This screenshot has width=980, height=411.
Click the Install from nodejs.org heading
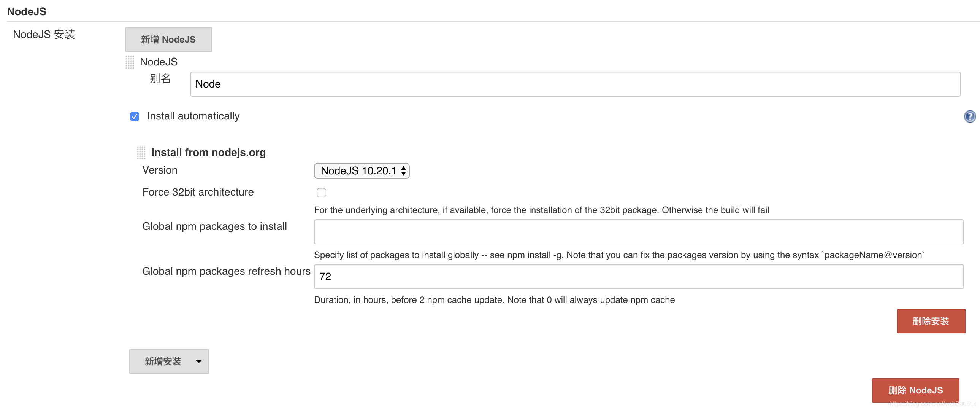tap(208, 152)
